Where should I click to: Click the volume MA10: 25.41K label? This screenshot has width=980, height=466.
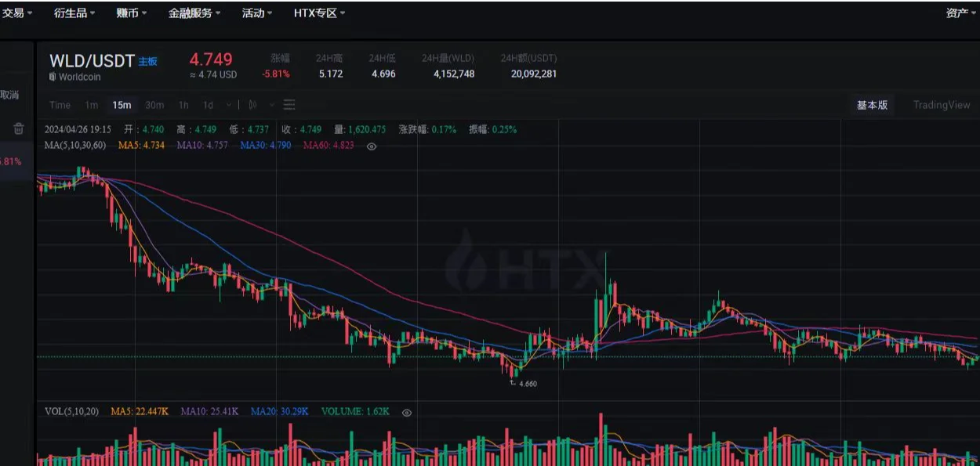210,412
